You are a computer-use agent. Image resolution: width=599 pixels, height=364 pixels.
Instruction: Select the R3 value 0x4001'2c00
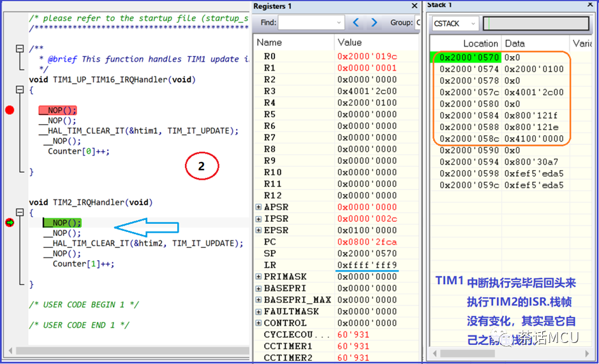[367, 91]
